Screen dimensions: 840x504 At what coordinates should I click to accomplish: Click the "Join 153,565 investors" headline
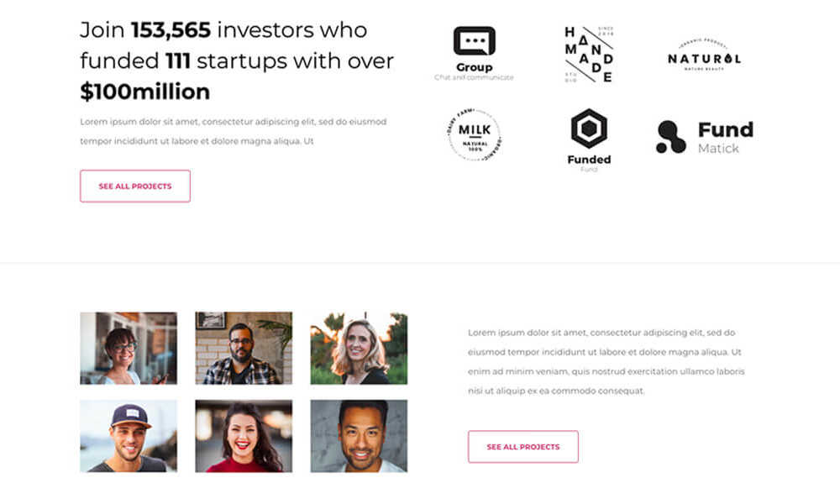223,30
